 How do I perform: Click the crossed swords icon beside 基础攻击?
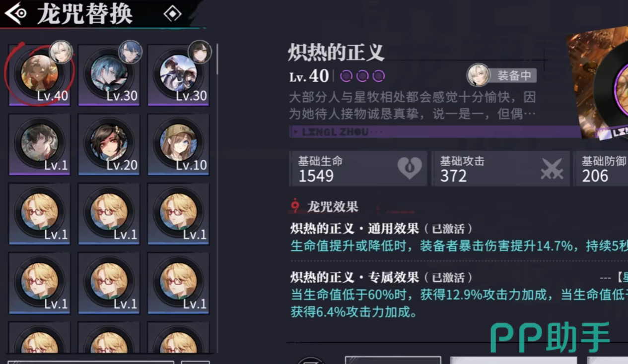552,169
